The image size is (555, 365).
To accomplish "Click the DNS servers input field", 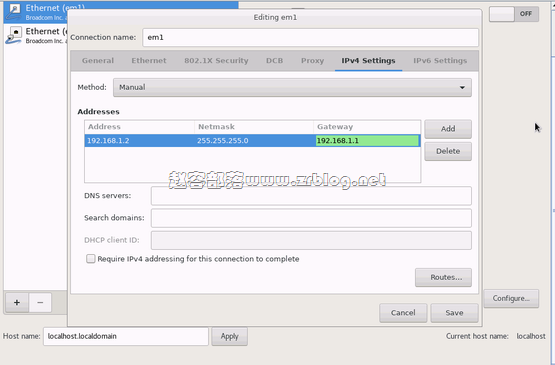I will point(311,196).
